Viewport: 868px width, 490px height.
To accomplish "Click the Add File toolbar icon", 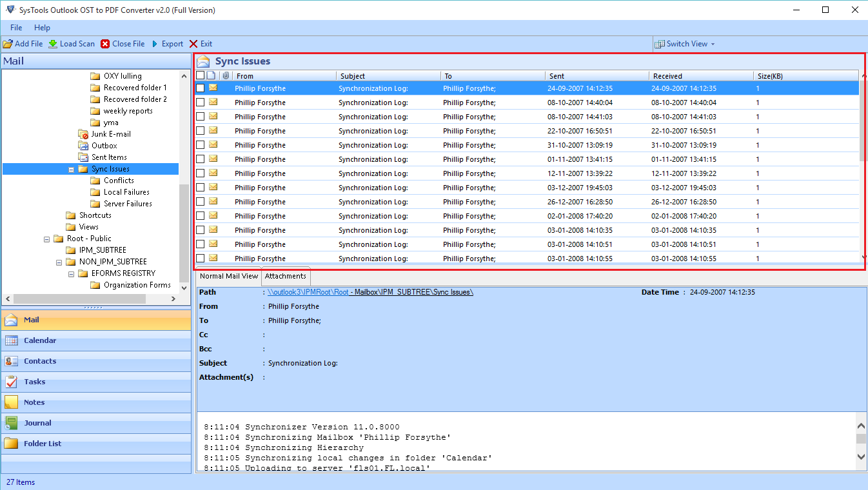I will [8, 44].
